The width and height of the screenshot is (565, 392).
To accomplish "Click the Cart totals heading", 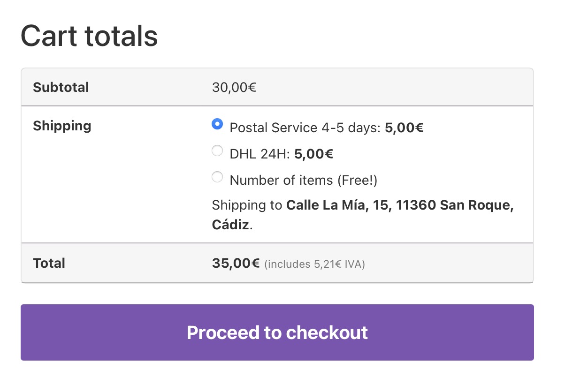I will [89, 36].
